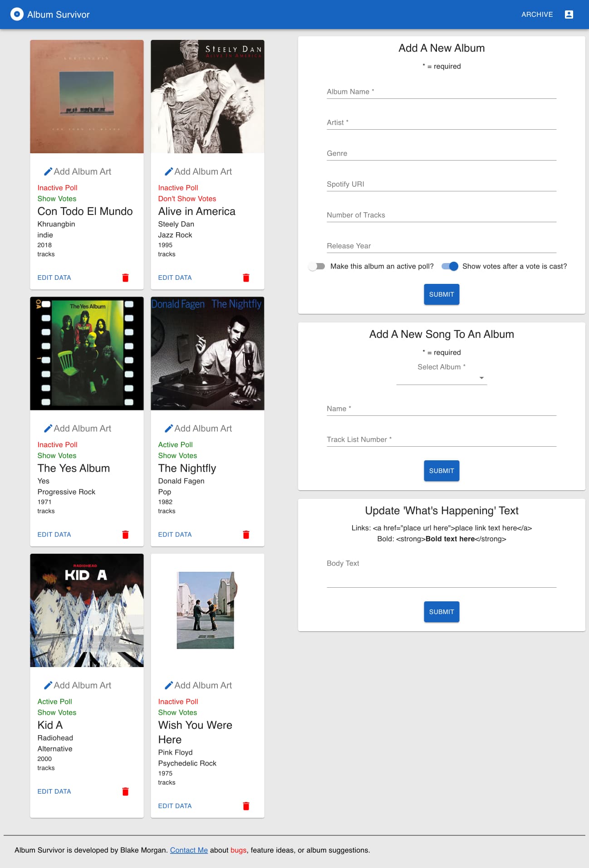Image resolution: width=589 pixels, height=868 pixels.
Task: Click EDIT DATA for Wish You Were Here
Action: [x=175, y=806]
